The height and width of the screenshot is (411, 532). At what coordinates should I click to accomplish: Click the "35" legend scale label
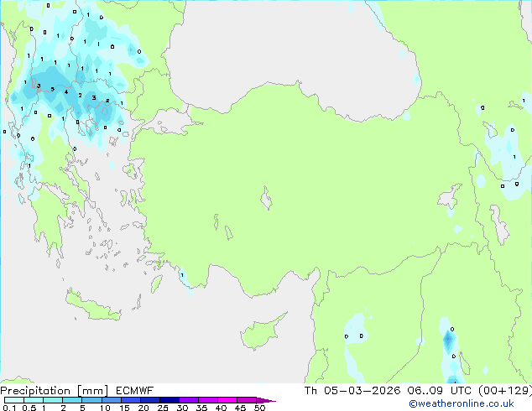201,408
